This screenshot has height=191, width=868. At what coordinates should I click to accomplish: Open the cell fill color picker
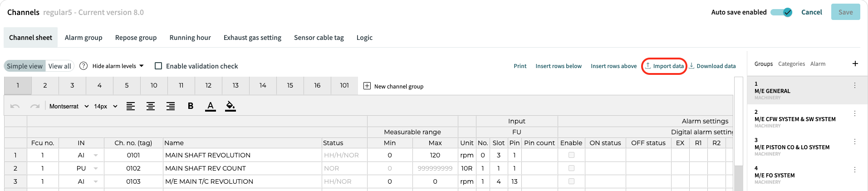pos(230,106)
